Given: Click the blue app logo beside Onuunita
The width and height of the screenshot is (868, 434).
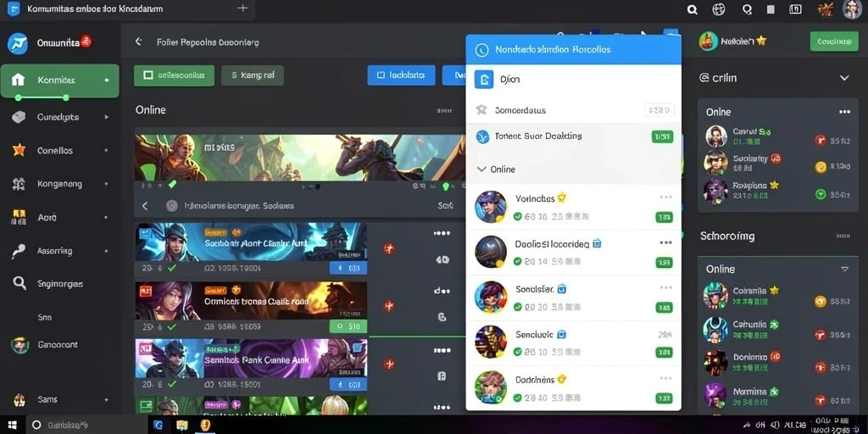Looking at the screenshot, I should (x=18, y=43).
